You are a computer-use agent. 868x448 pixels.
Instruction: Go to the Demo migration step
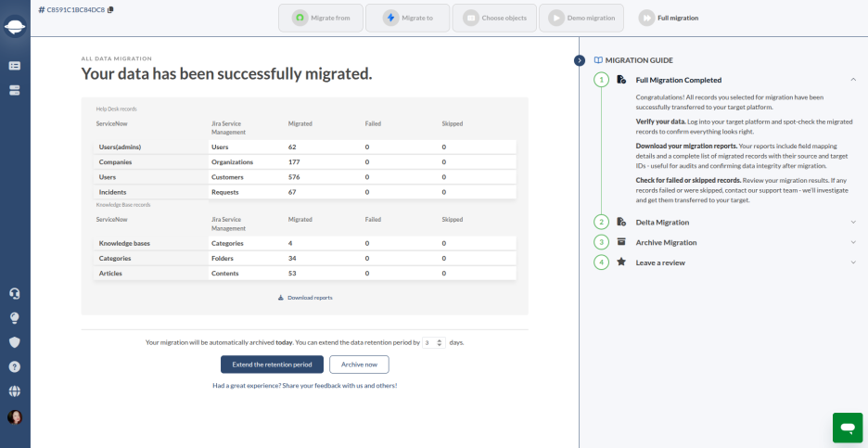point(581,18)
